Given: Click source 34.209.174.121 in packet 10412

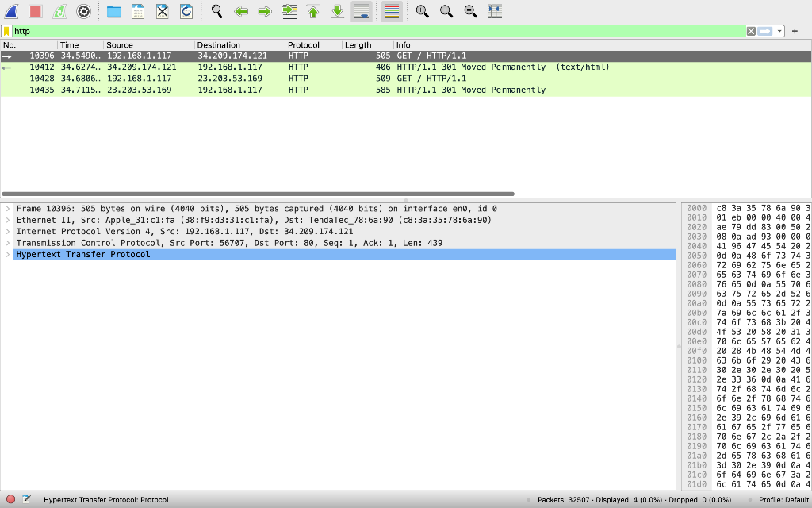Looking at the screenshot, I should coord(141,67).
